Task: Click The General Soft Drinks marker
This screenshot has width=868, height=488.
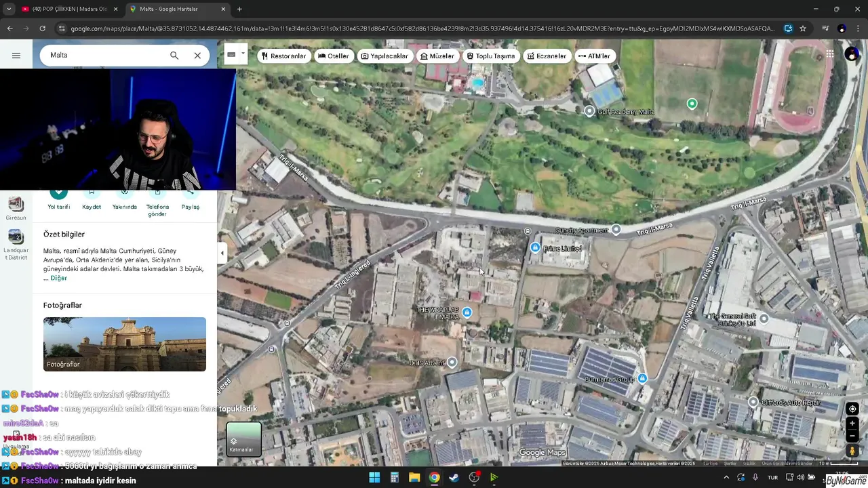Action: 764,319
